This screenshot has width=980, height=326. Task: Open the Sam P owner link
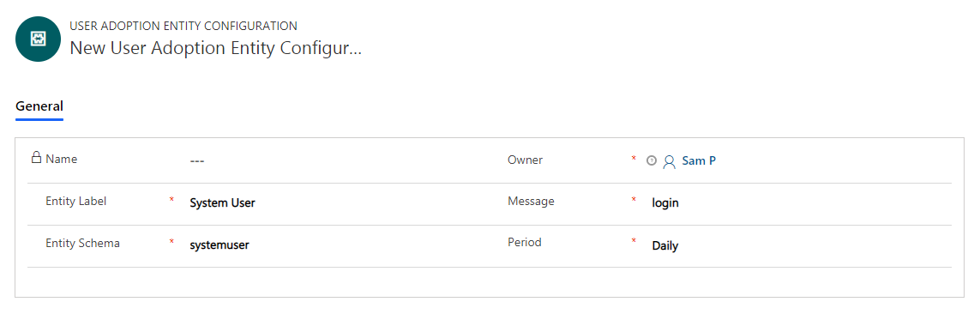coord(699,160)
